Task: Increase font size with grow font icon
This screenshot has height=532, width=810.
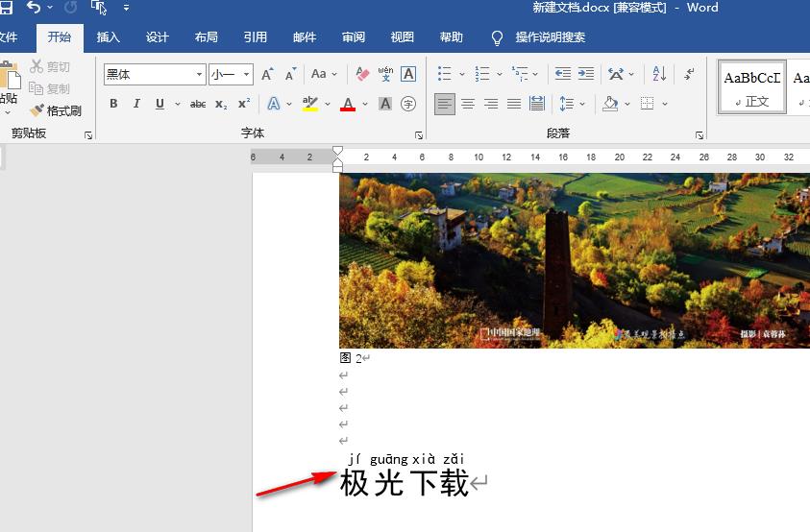Action: tap(267, 74)
